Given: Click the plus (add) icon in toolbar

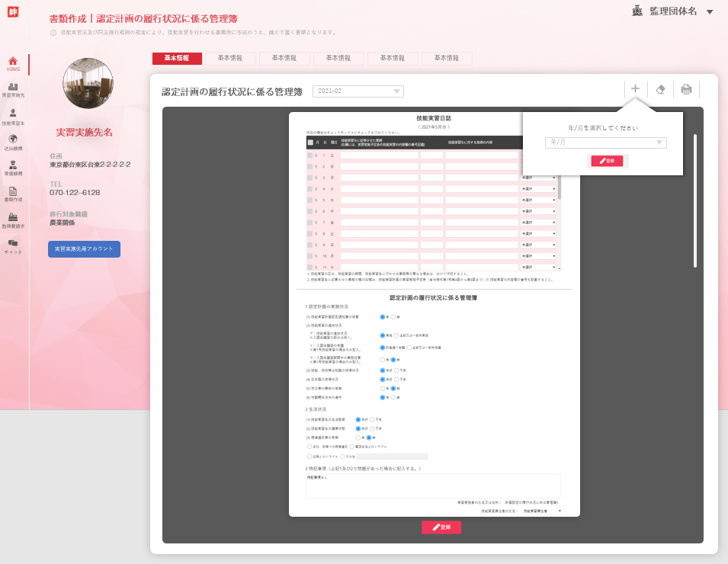Looking at the screenshot, I should tap(635, 89).
